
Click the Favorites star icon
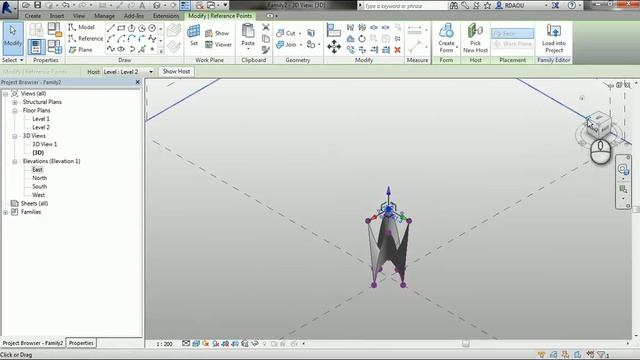(x=487, y=5)
